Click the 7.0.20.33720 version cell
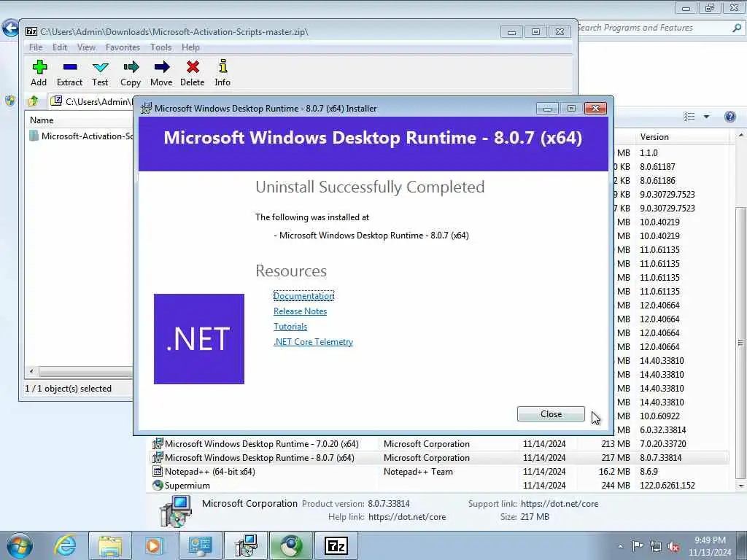Screen dimensions: 747x560 pyautogui.click(x=662, y=444)
